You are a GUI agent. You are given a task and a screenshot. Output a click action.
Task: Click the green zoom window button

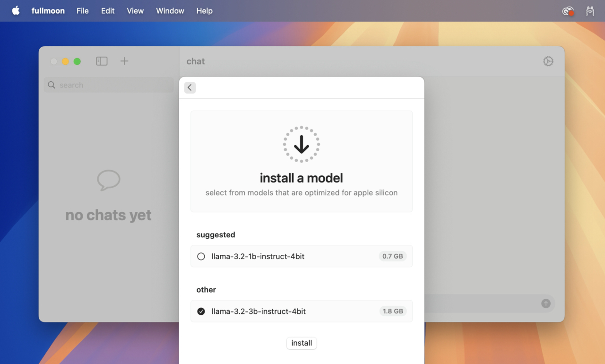tap(77, 61)
